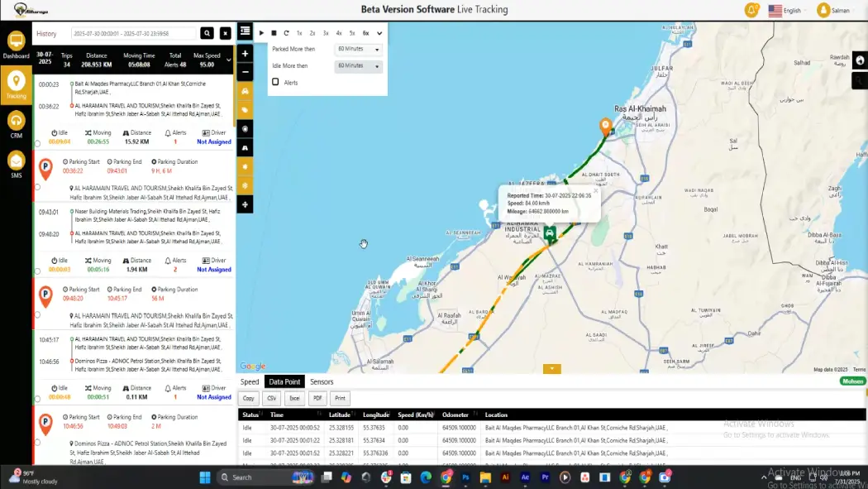Set playback speed to 5x
The height and width of the screenshot is (489, 868).
(352, 33)
